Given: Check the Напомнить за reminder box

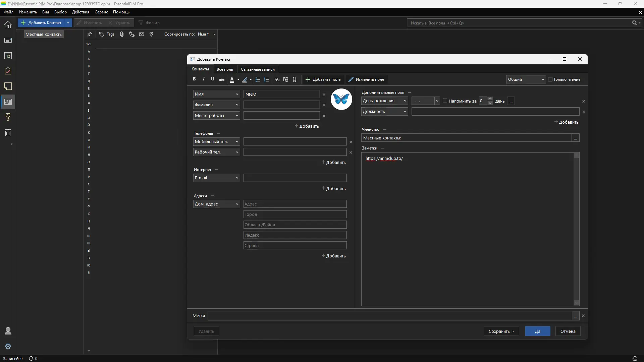Looking at the screenshot, I should (x=445, y=101).
